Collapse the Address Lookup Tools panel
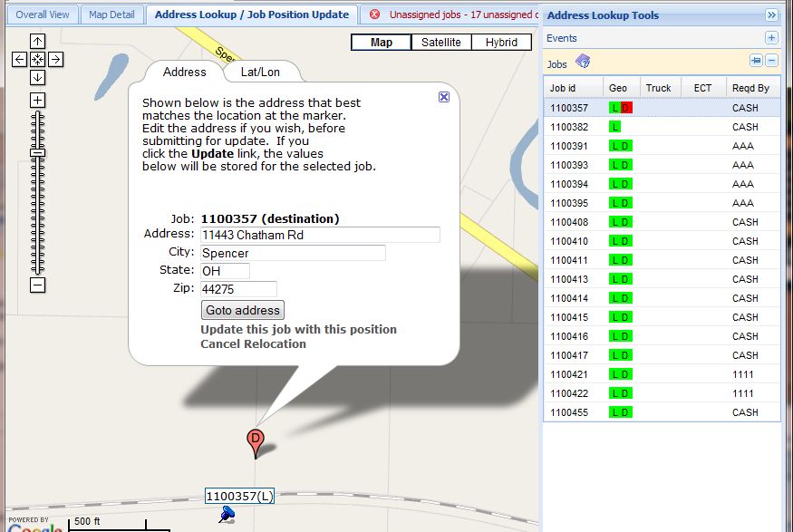 (771, 15)
